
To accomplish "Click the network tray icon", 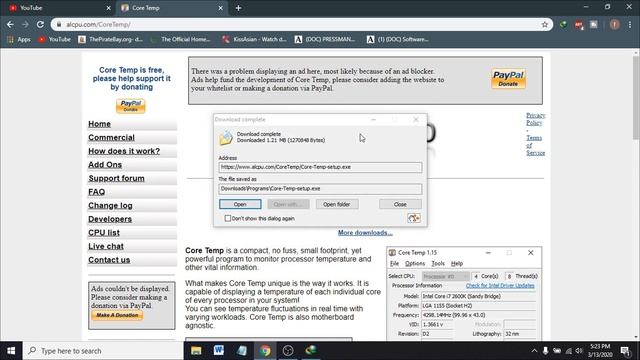I will coord(568,351).
